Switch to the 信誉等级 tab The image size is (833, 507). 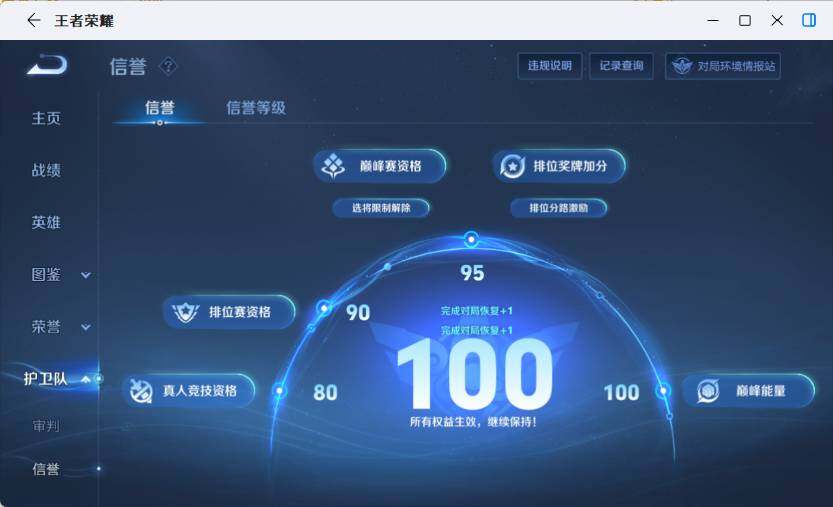tap(256, 108)
